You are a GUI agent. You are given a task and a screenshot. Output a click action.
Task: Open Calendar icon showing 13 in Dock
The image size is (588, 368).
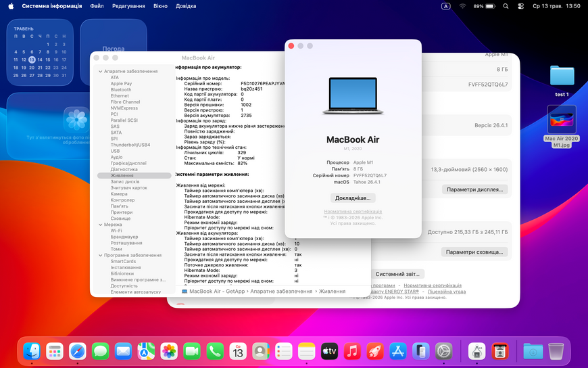[238, 352]
